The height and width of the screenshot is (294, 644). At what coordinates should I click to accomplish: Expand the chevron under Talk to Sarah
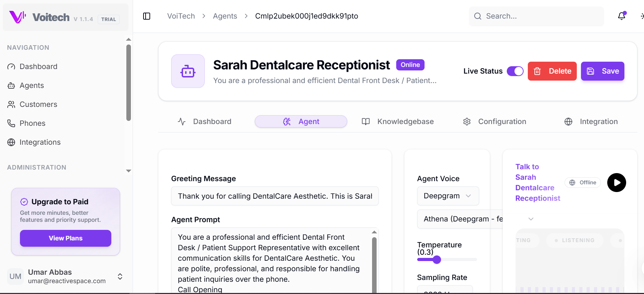tap(531, 219)
